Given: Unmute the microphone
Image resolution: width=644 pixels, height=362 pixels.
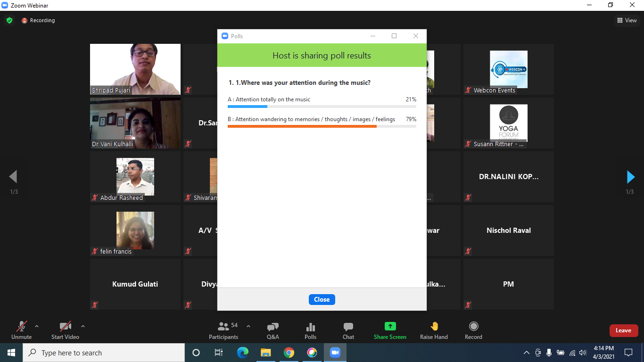Looking at the screenshot, I should coord(21,330).
